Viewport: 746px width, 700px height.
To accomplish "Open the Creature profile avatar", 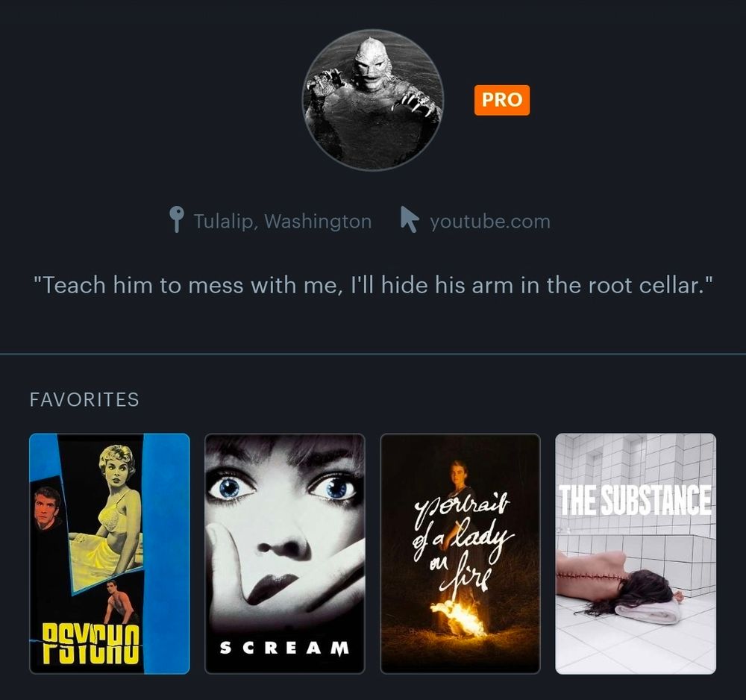I will (x=374, y=100).
